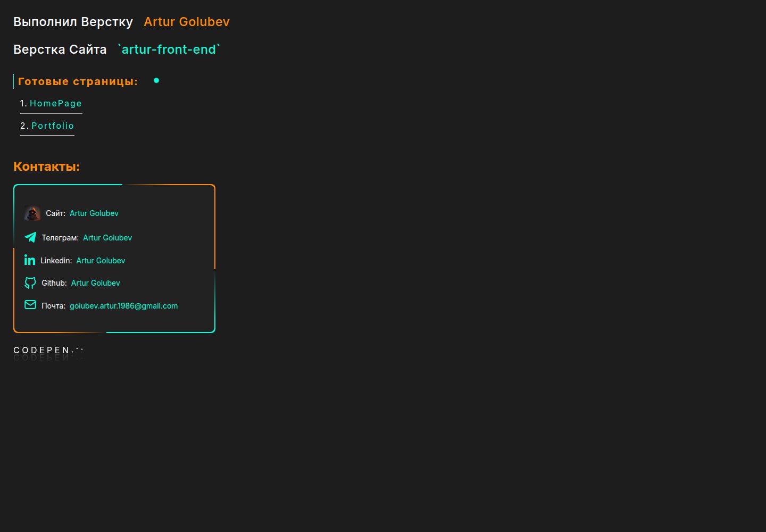Viewport: 766px width, 532px height.
Task: Click the Telegram paper plane icon
Action: click(x=30, y=237)
